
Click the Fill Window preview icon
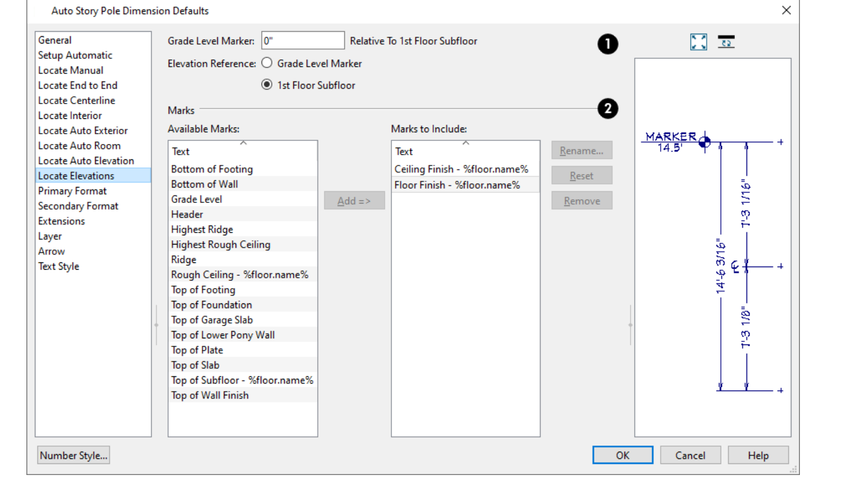click(698, 42)
